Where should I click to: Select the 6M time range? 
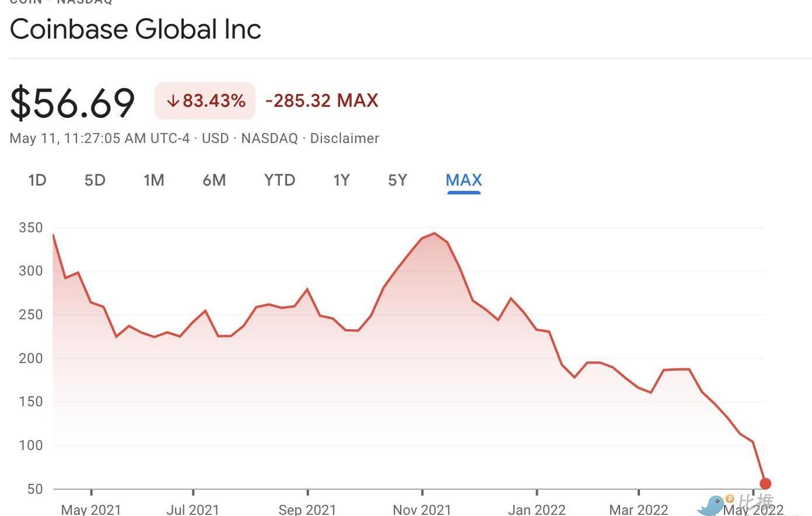tap(214, 180)
